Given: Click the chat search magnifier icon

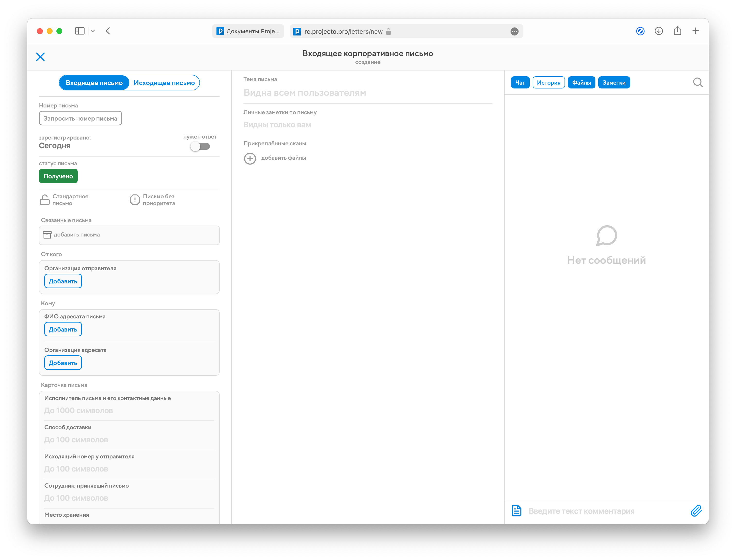Looking at the screenshot, I should click(x=698, y=82).
